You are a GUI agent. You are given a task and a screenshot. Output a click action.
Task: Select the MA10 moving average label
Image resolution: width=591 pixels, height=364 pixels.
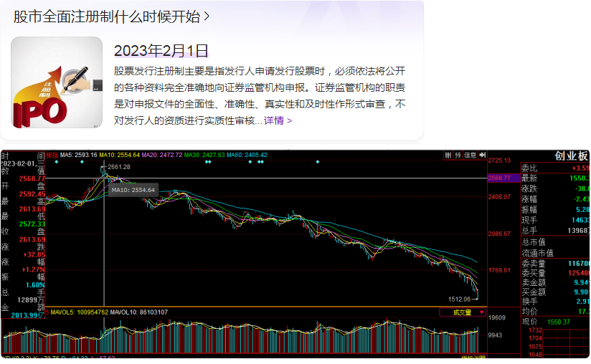tap(118, 155)
